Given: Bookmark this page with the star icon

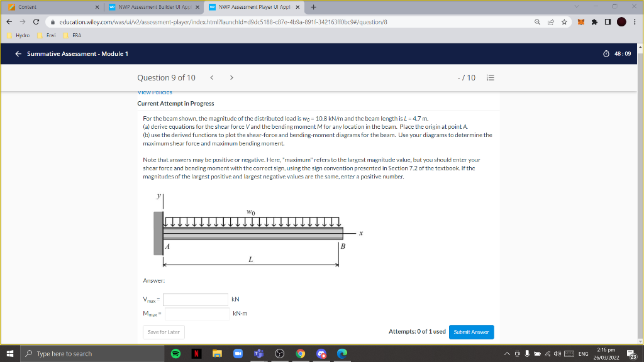Looking at the screenshot, I should pyautogui.click(x=565, y=20).
